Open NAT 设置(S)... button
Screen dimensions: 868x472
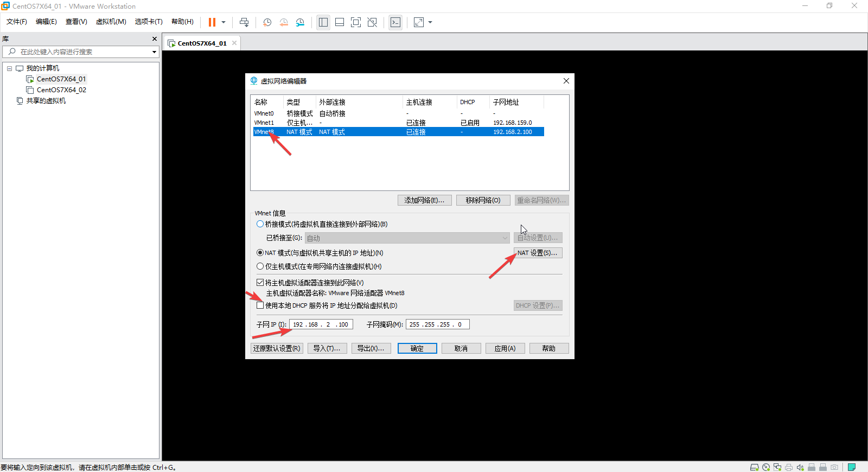coord(538,253)
